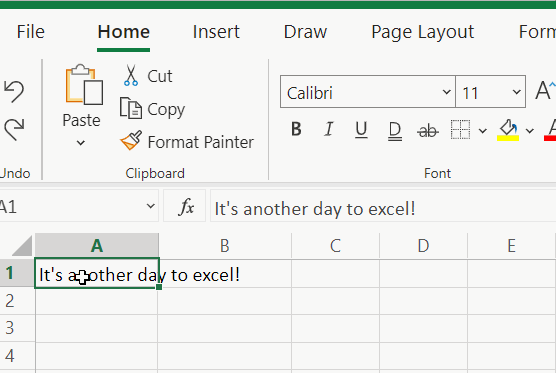This screenshot has height=373, width=556.
Task: Click the Paste text label
Action: (81, 121)
